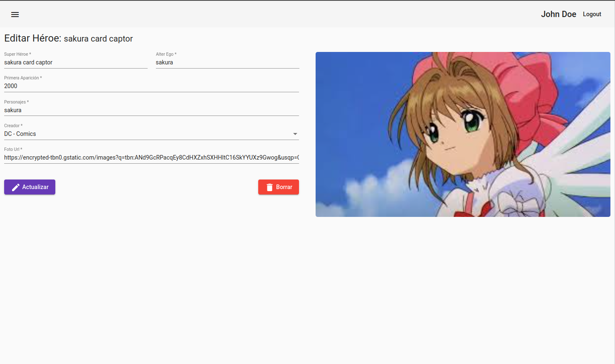
Task: Open the hamburger side menu
Action: 15,15
